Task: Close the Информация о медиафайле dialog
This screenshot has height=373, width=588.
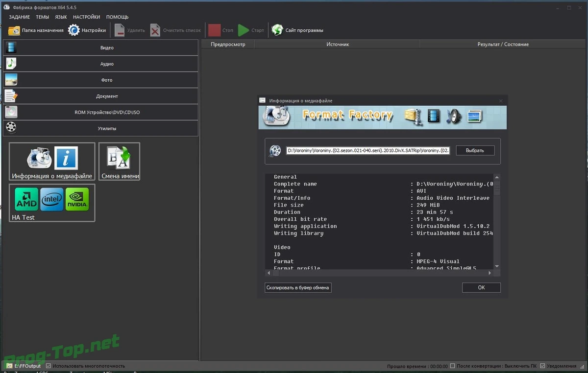Action: point(501,101)
